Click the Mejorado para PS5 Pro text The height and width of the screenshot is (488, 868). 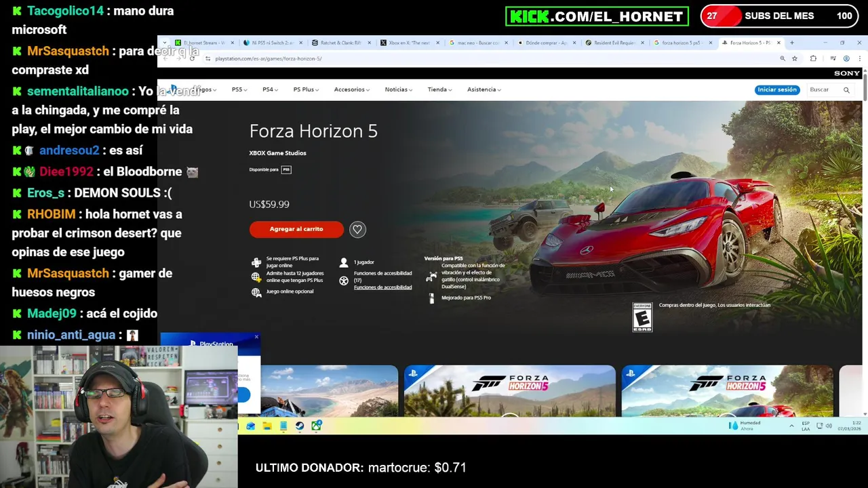point(466,298)
